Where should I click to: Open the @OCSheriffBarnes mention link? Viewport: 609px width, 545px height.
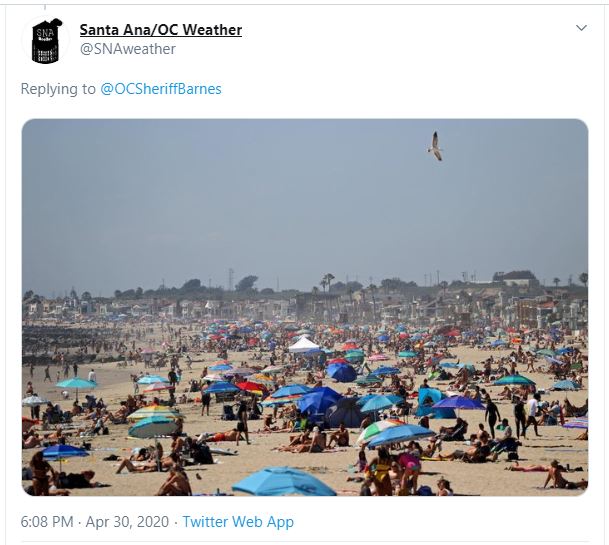(x=161, y=89)
